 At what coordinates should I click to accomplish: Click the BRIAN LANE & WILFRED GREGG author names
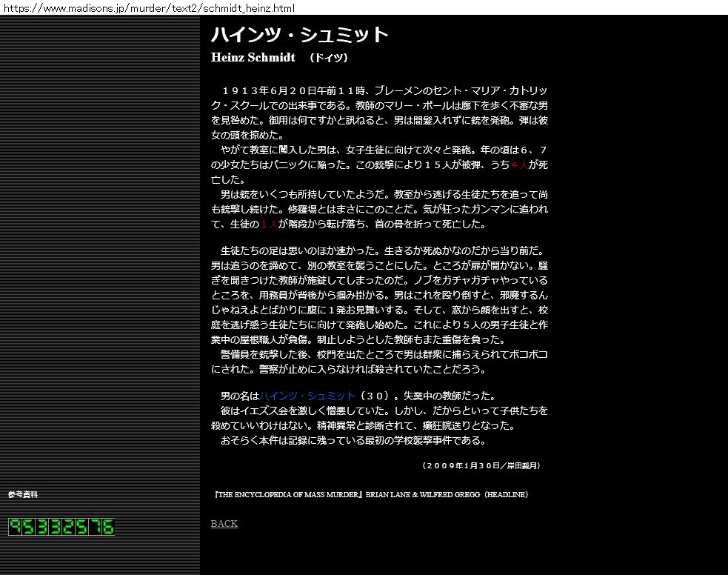[x=423, y=494]
